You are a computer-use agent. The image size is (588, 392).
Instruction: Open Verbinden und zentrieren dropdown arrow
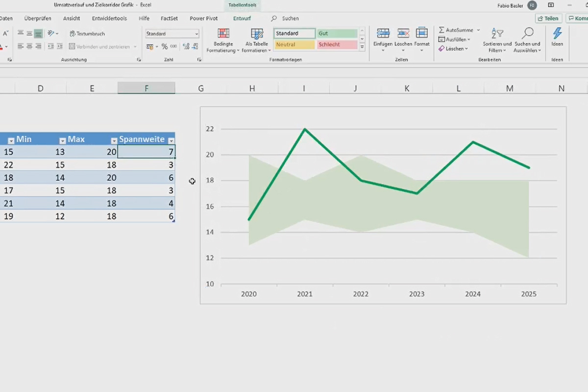(x=135, y=47)
